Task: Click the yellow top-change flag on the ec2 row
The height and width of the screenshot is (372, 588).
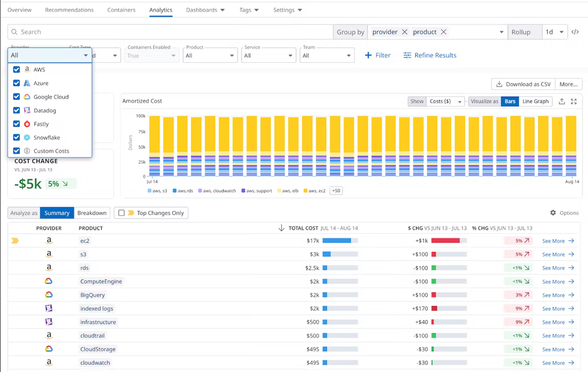Action: point(16,240)
